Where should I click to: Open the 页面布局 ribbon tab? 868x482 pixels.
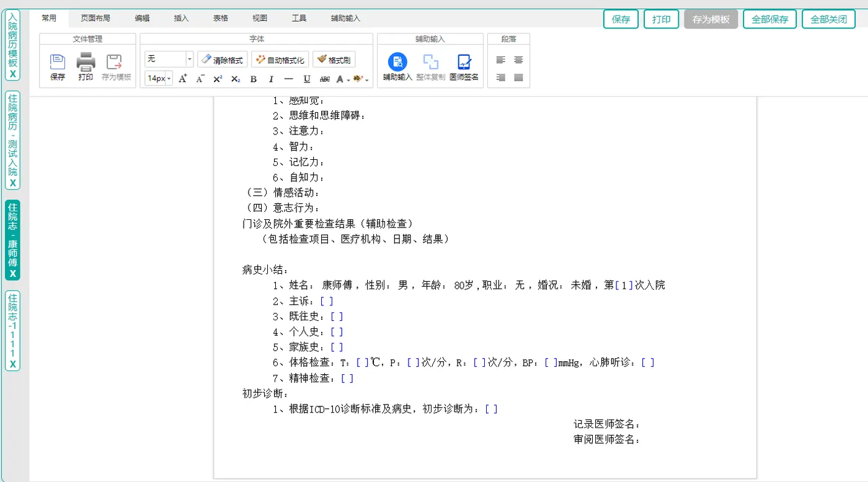(95, 19)
